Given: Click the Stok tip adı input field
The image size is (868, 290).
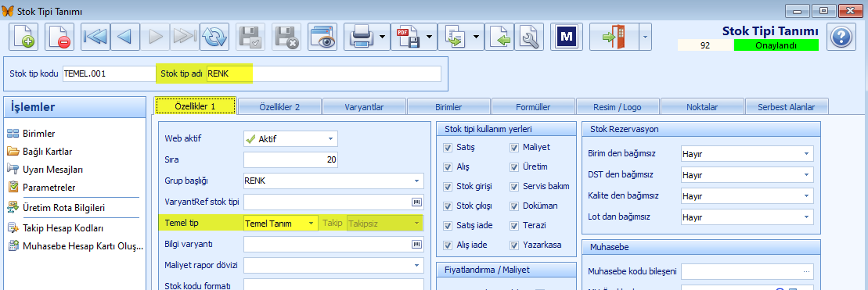Looking at the screenshot, I should (x=324, y=73).
